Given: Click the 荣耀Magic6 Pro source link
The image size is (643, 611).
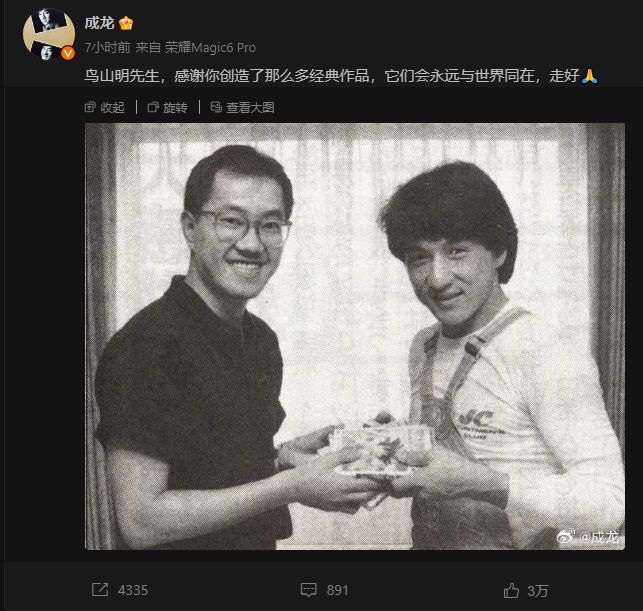Looking at the screenshot, I should coord(210,48).
